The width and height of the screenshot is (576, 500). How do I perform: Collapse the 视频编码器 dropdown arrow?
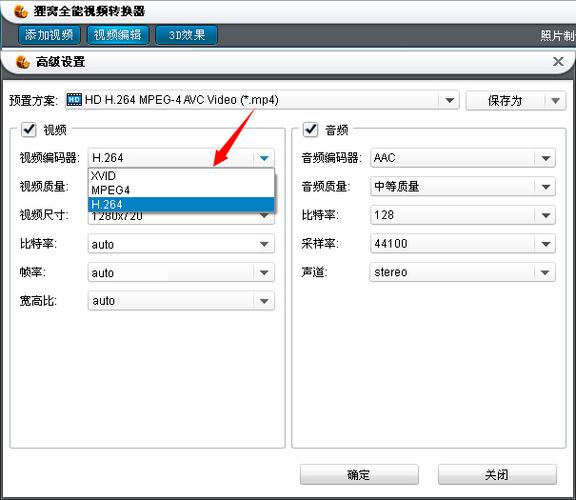point(264,158)
